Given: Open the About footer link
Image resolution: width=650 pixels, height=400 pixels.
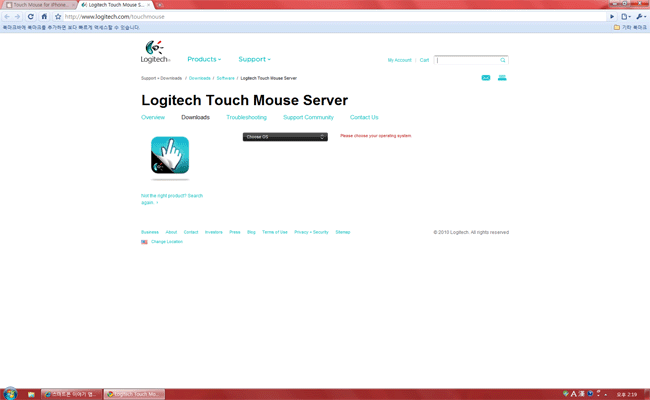Looking at the screenshot, I should click(x=171, y=232).
